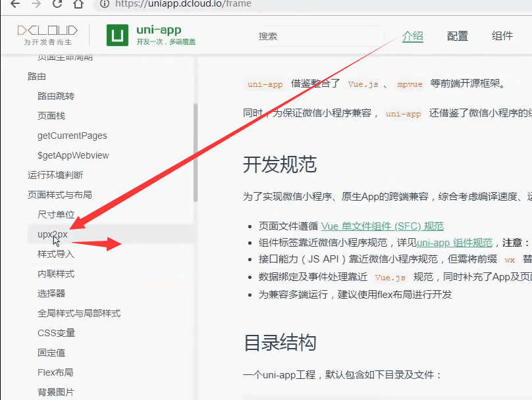Click the Vue.js code tag in first paragraph
This screenshot has width=532, height=400.
coord(363,84)
